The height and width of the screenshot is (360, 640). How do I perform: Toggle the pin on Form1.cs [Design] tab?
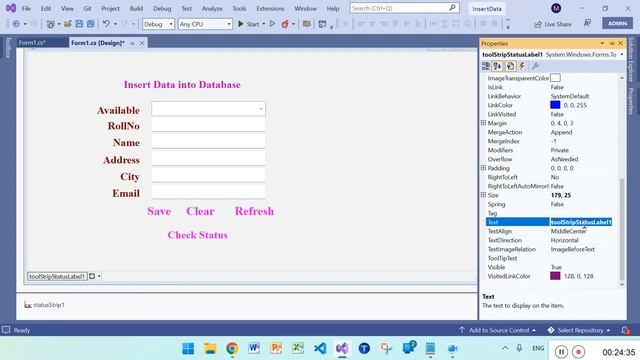[x=132, y=43]
